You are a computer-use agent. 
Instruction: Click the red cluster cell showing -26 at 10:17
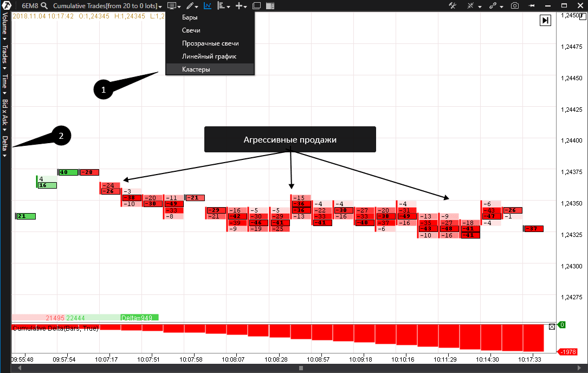click(512, 210)
